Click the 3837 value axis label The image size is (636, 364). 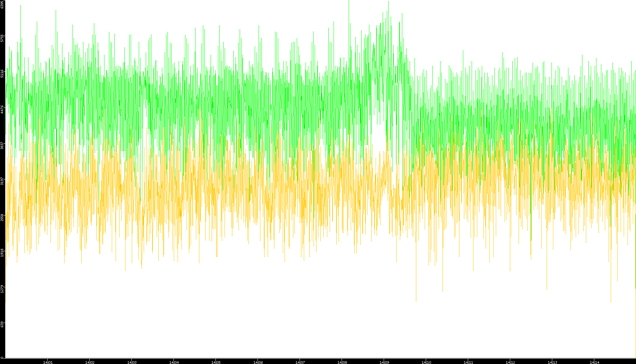[x=2, y=145]
